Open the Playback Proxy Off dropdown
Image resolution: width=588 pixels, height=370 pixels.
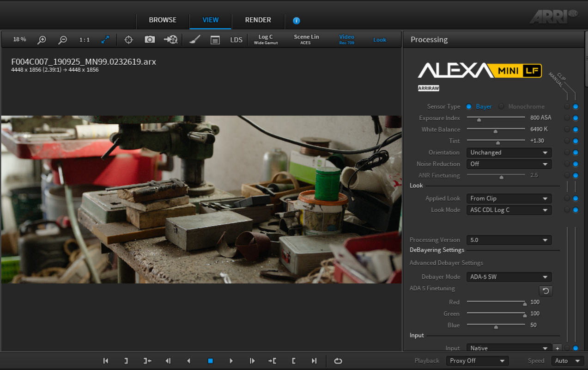pos(478,361)
